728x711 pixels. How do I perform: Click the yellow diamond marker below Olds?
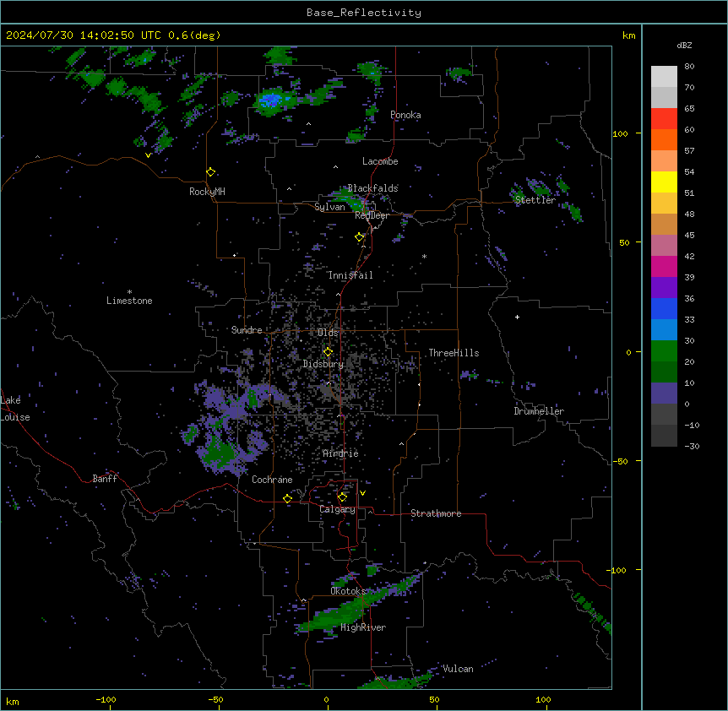coord(328,352)
